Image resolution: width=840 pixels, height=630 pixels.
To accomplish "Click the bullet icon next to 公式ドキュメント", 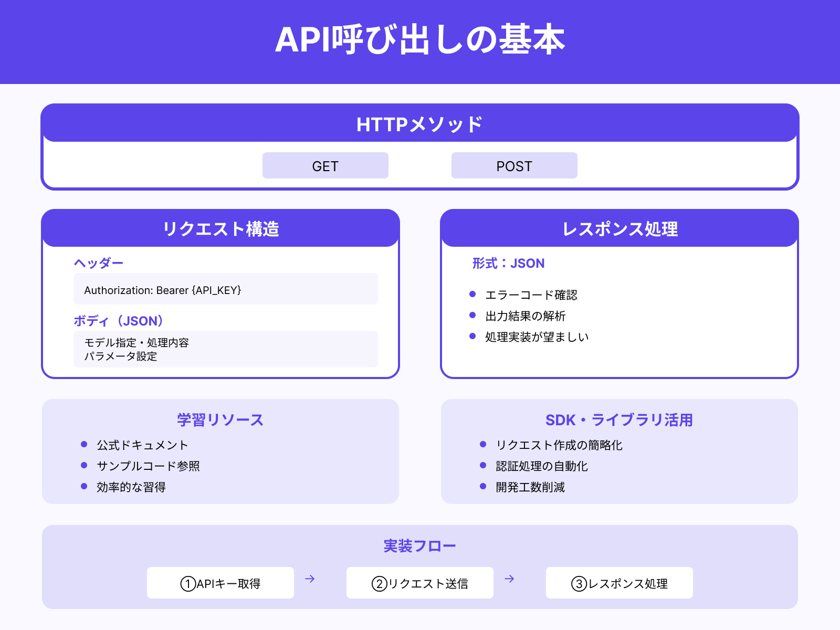I will 84,445.
